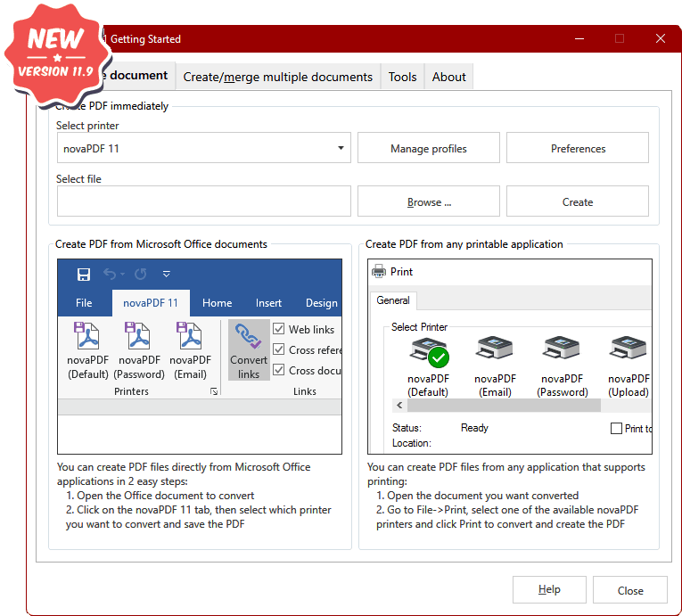Toggle the Web links checkbox
Viewport: 682px width, 616px height.
279,329
